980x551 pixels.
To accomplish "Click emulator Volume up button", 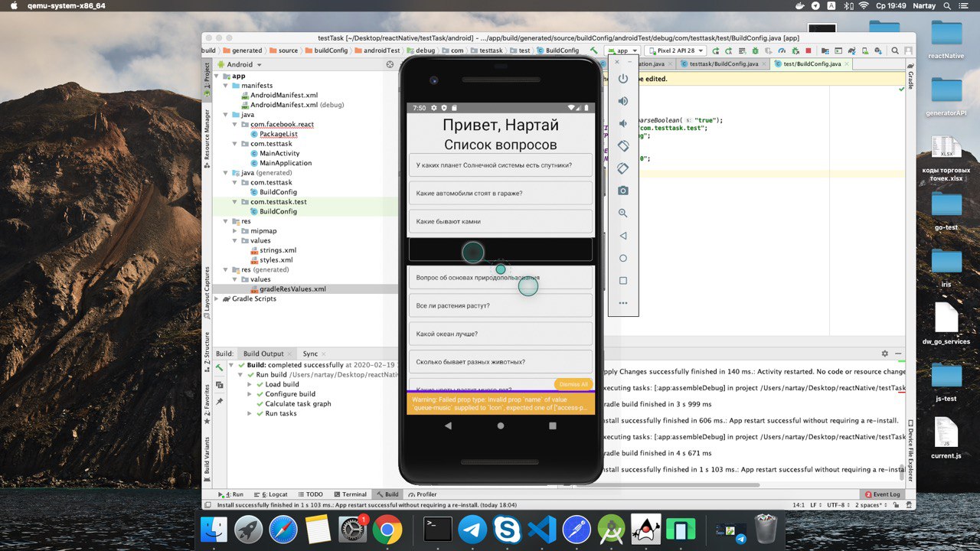I will 623,101.
